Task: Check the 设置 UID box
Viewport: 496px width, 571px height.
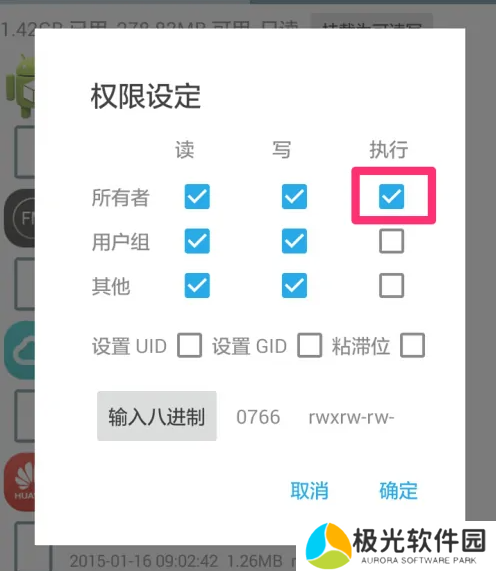Action: tap(189, 345)
